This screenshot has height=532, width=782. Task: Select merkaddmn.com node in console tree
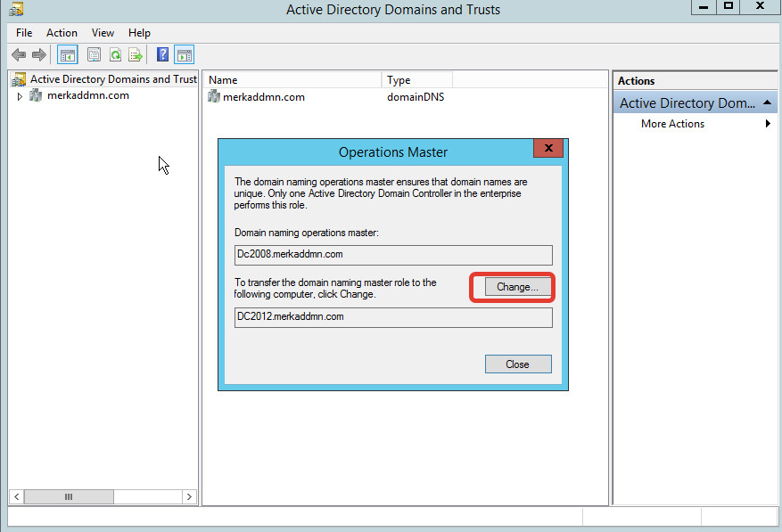[x=87, y=95]
